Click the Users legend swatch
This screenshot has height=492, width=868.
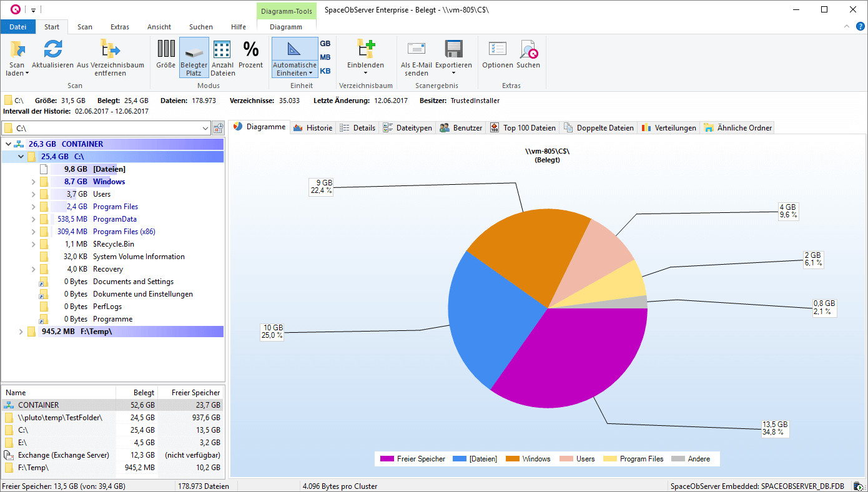(566, 459)
